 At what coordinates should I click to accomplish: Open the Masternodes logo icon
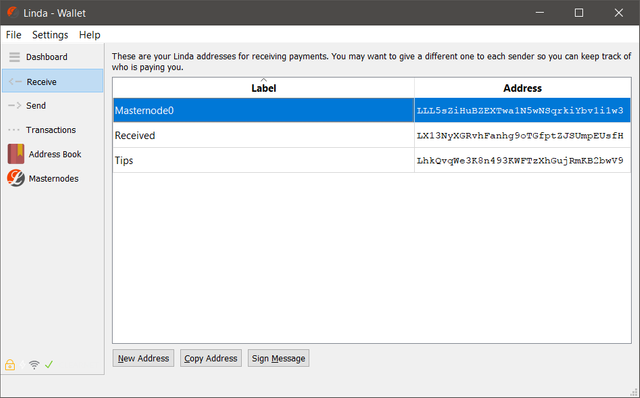coord(16,178)
